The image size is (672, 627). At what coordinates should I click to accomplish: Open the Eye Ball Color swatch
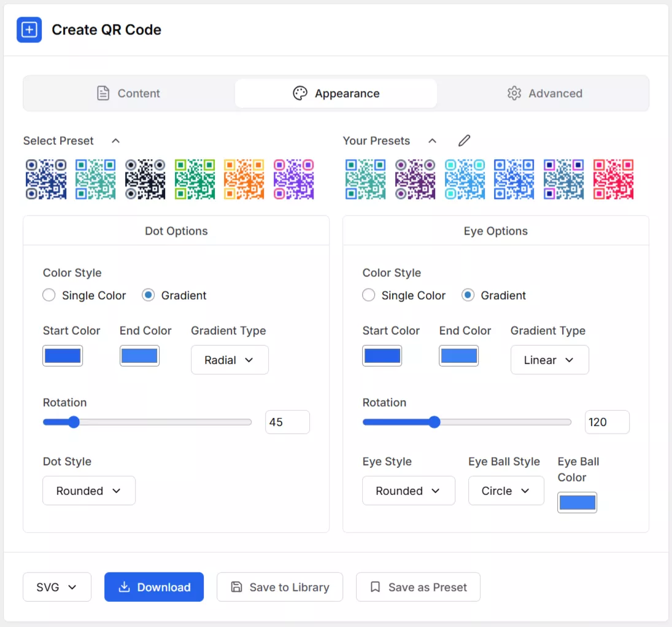coord(577,502)
